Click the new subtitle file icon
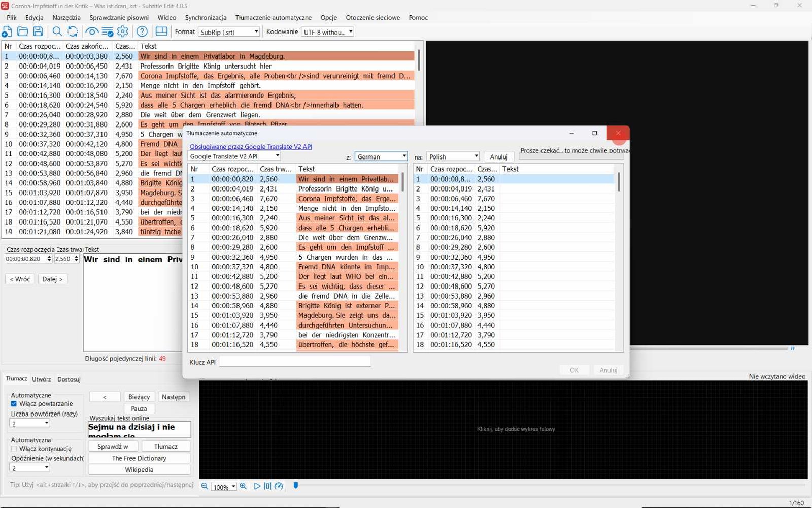 coord(7,31)
